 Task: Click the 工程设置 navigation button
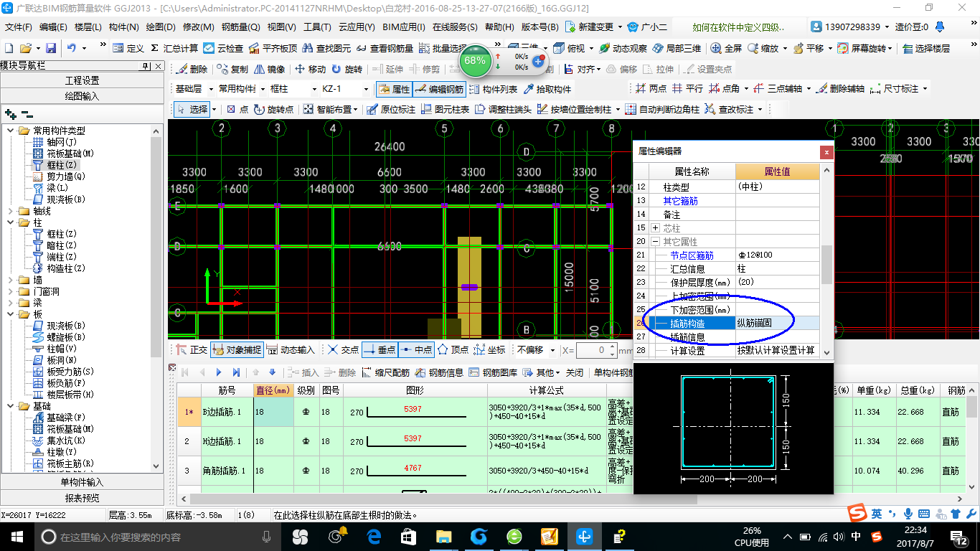coord(82,80)
